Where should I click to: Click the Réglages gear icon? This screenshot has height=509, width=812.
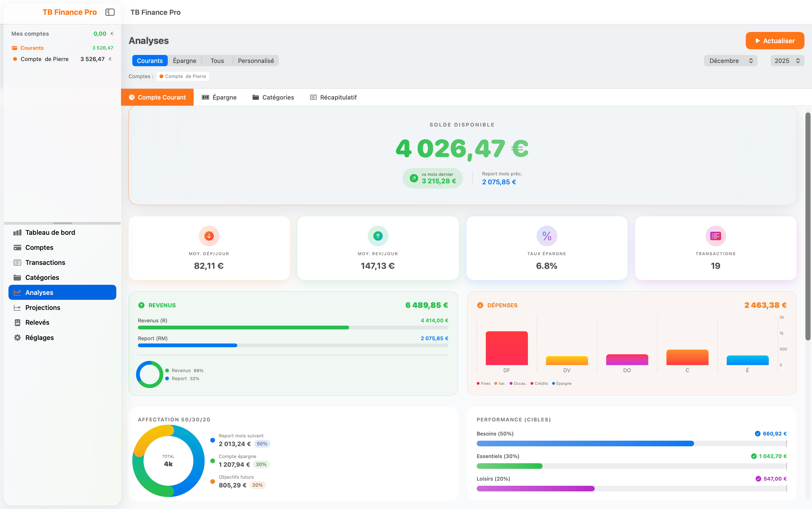(x=17, y=338)
